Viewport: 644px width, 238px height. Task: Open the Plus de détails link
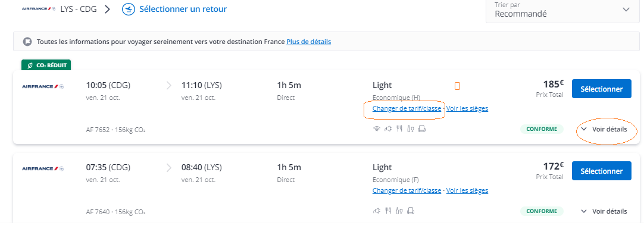point(308,42)
